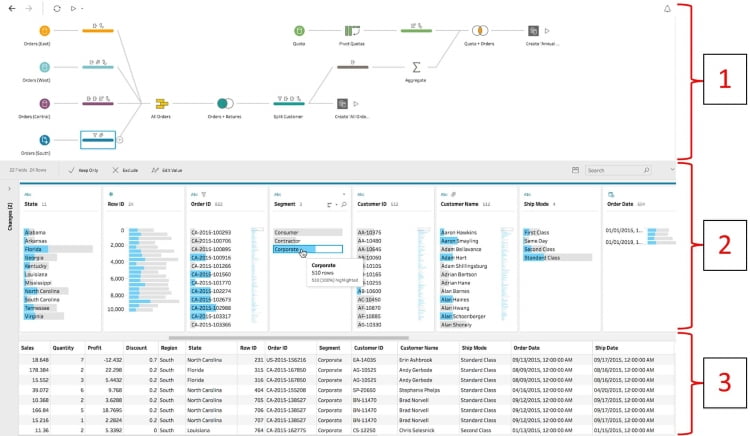Viewport: 750px width, 436px height.
Task: Open the notifications bell
Action: point(667,9)
